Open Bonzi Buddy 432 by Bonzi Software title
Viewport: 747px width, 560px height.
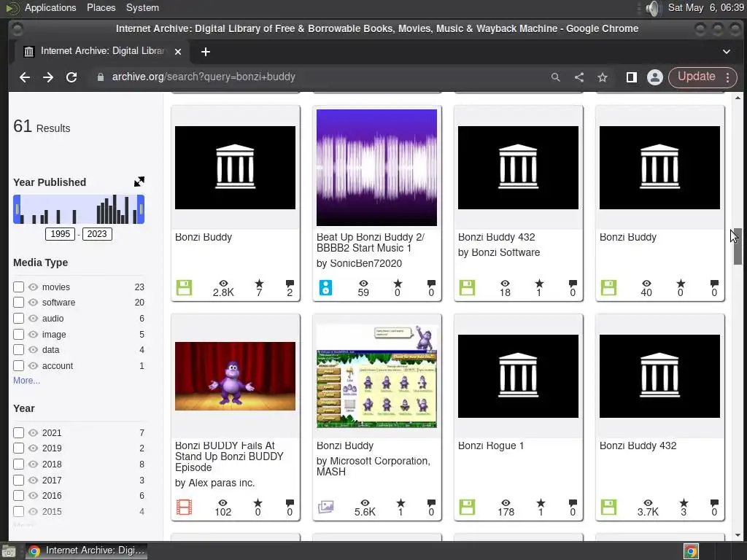[x=496, y=237]
